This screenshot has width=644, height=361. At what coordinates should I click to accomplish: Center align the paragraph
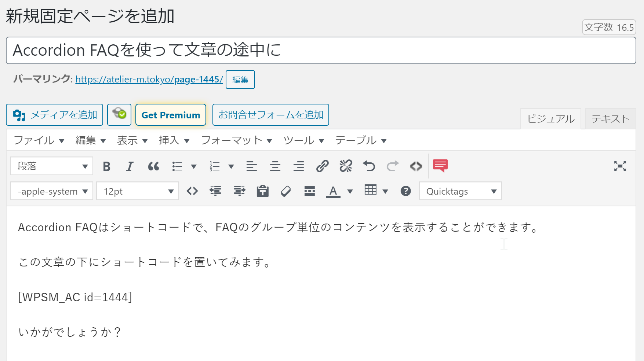(x=275, y=166)
